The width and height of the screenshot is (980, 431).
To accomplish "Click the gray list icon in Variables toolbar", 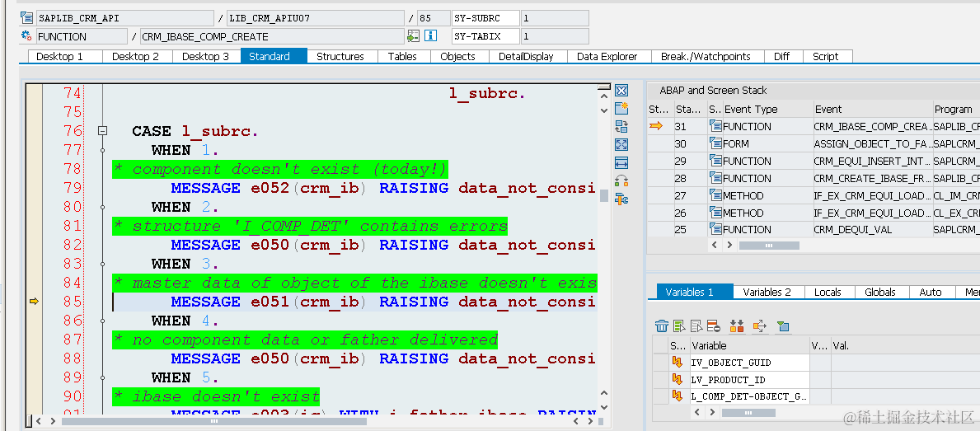I will pyautogui.click(x=696, y=326).
